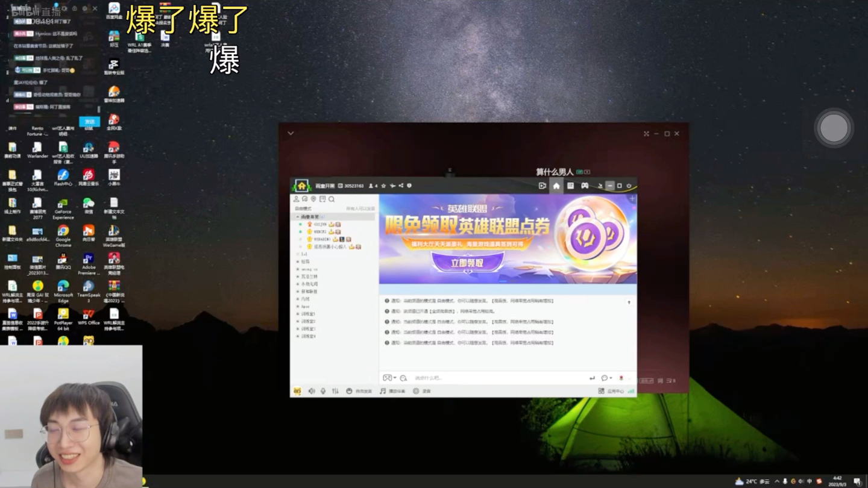
Task: Expand the 1v1 sub-channel
Action: (x=297, y=254)
